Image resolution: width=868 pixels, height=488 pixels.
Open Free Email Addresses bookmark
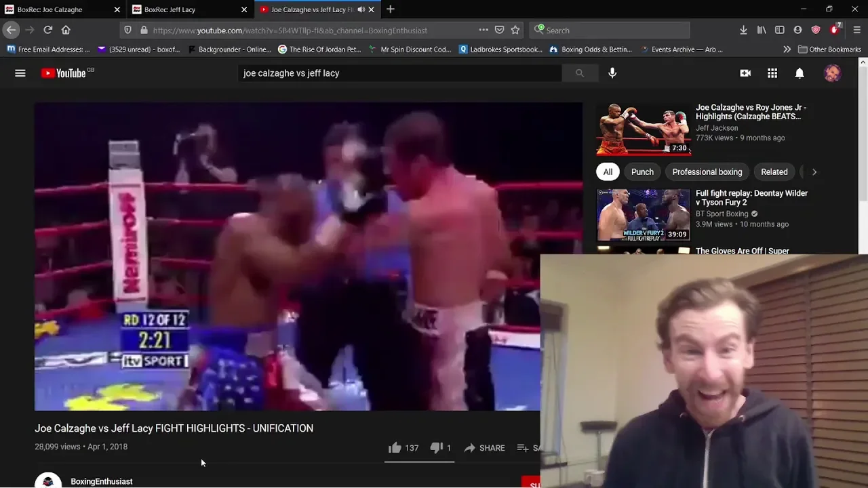tap(48, 49)
